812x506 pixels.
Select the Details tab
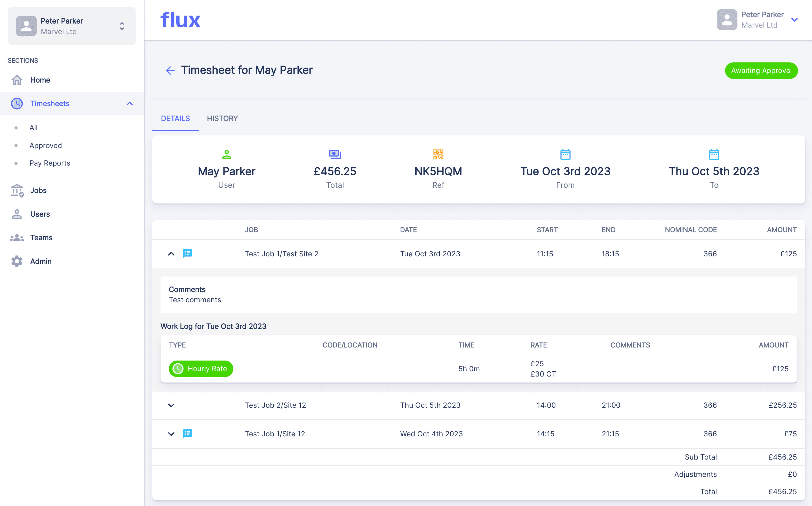click(x=175, y=118)
